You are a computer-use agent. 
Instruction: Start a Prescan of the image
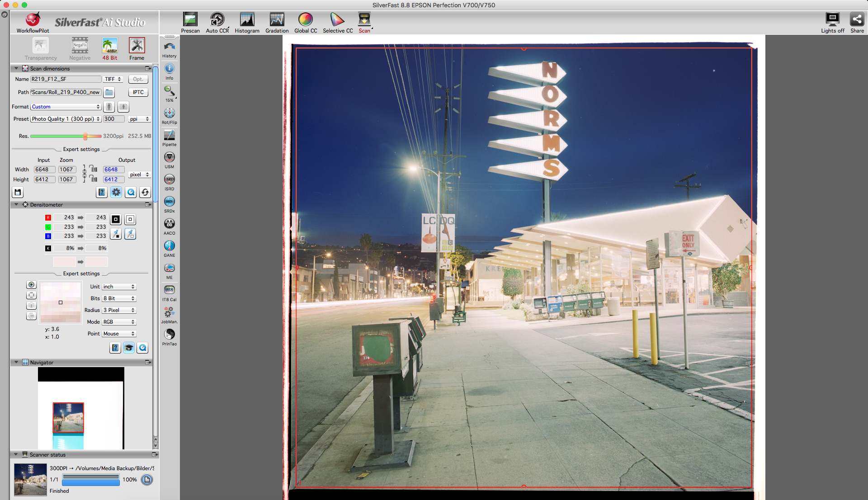190,22
